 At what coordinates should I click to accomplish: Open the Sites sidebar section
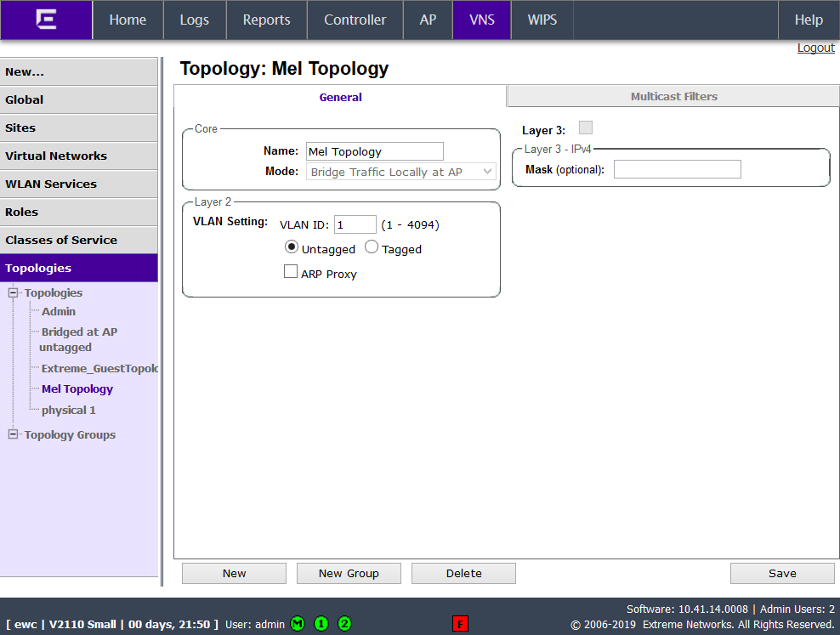coord(79,128)
